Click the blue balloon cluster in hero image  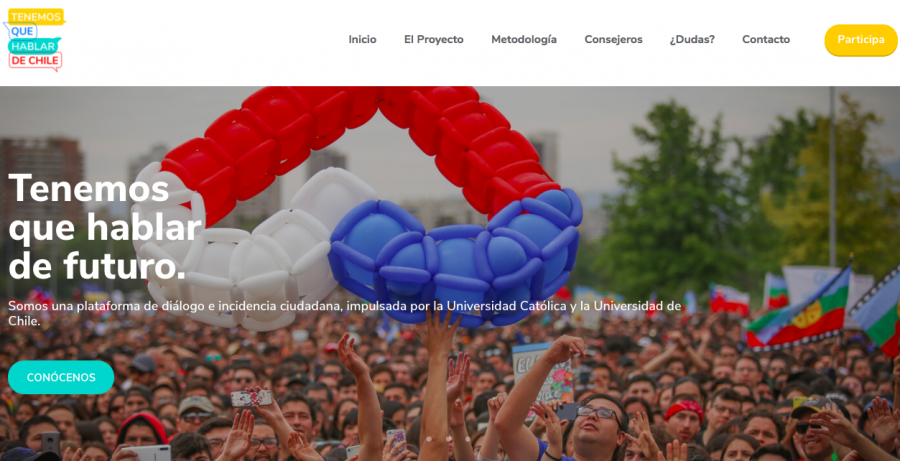click(453, 255)
